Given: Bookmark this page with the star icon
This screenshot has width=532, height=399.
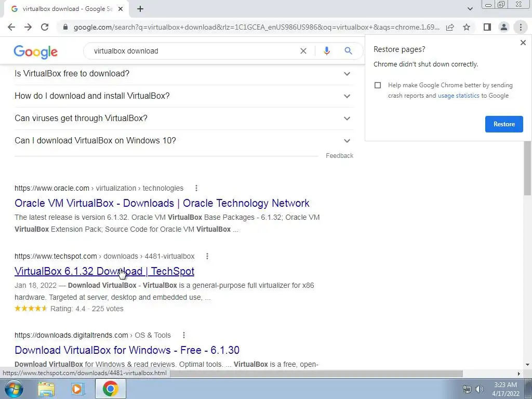Looking at the screenshot, I should (x=467, y=27).
